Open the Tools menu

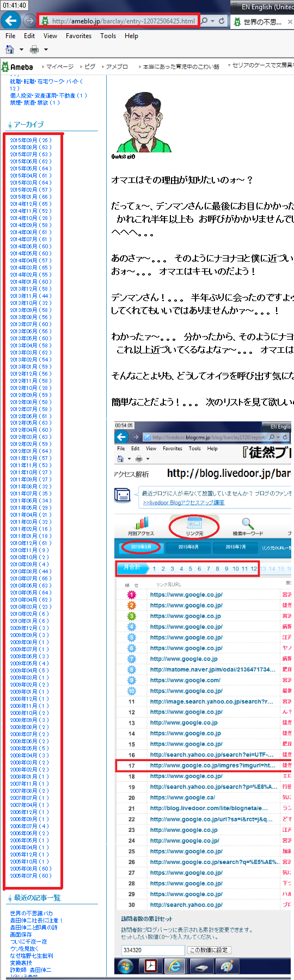[108, 36]
